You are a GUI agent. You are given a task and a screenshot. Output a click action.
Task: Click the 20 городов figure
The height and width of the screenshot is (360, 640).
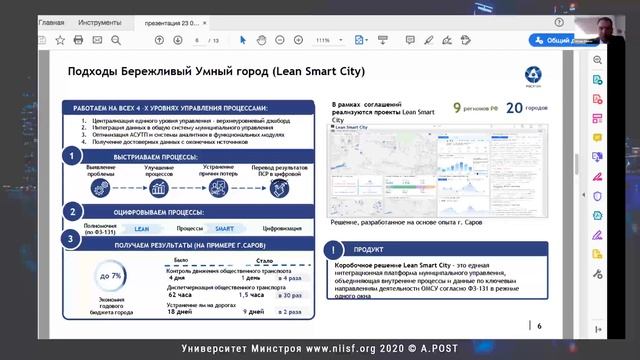click(527, 108)
